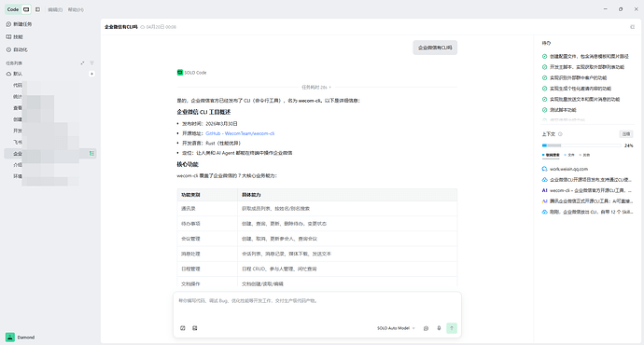
Task: Click the 创建配置文件 todo check icon
Action: 545,56
